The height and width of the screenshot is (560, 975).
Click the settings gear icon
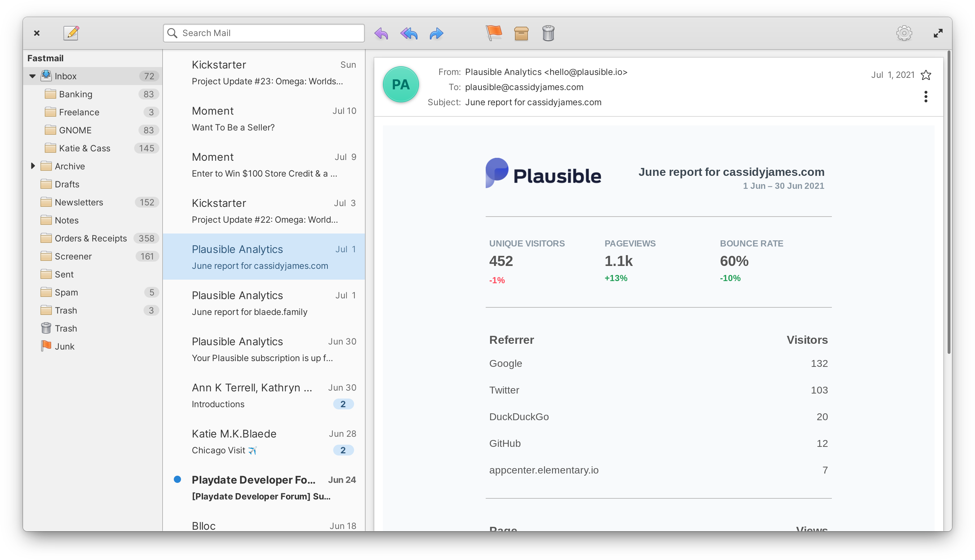coord(904,32)
